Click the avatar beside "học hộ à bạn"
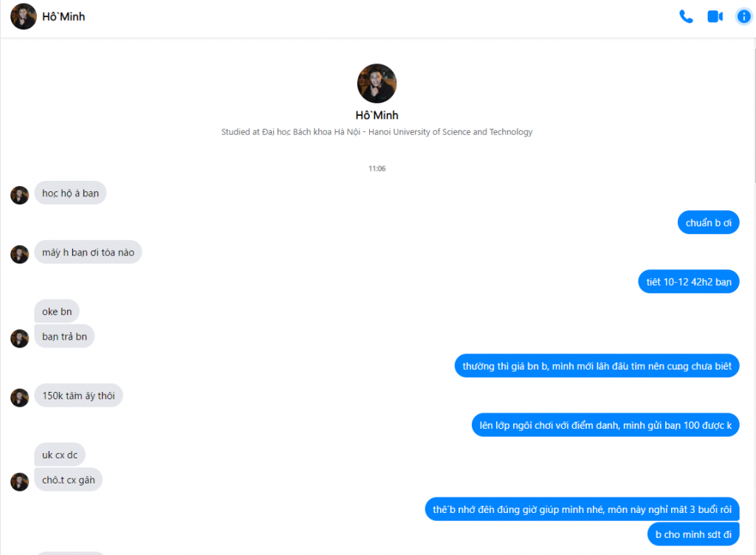This screenshot has width=756, height=555. pos(19,195)
